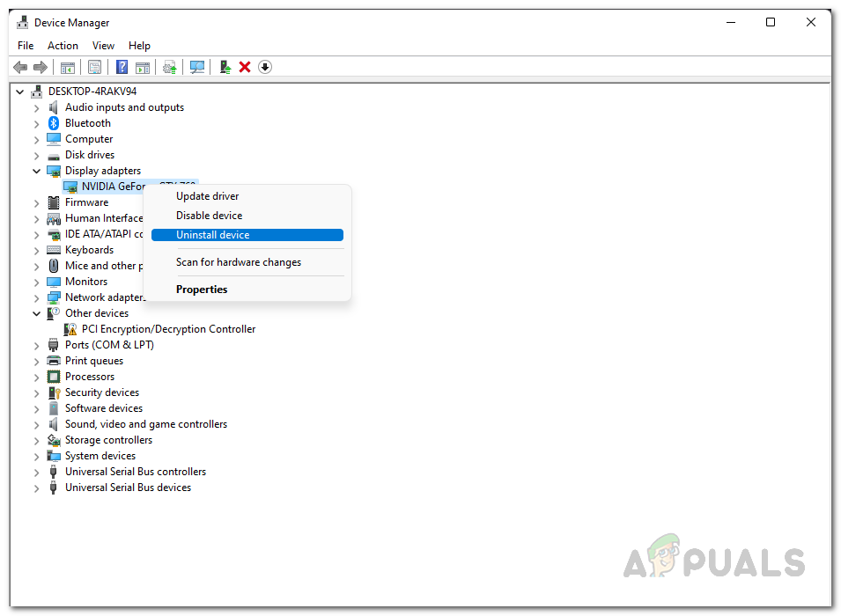Image resolution: width=841 pixels, height=616 pixels.
Task: Click the gear with green arrow toolbar icon
Action: (x=169, y=67)
